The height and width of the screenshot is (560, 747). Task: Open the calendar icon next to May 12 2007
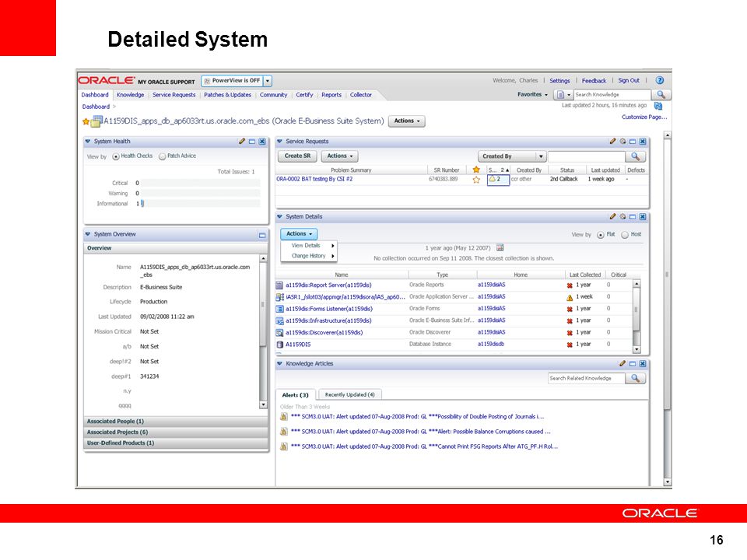[500, 247]
